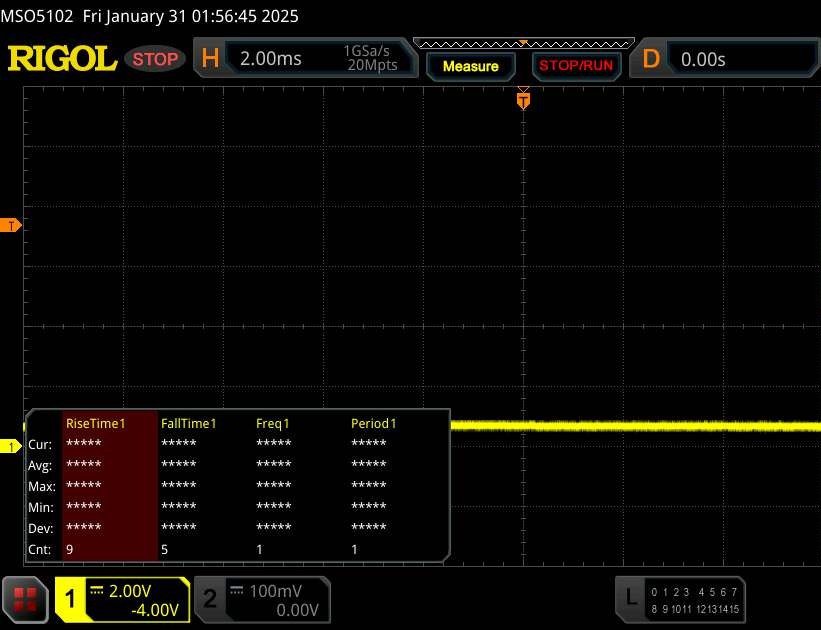Image resolution: width=821 pixels, height=630 pixels.
Task: Click the FallTime1 count value 5
Action: (x=164, y=549)
